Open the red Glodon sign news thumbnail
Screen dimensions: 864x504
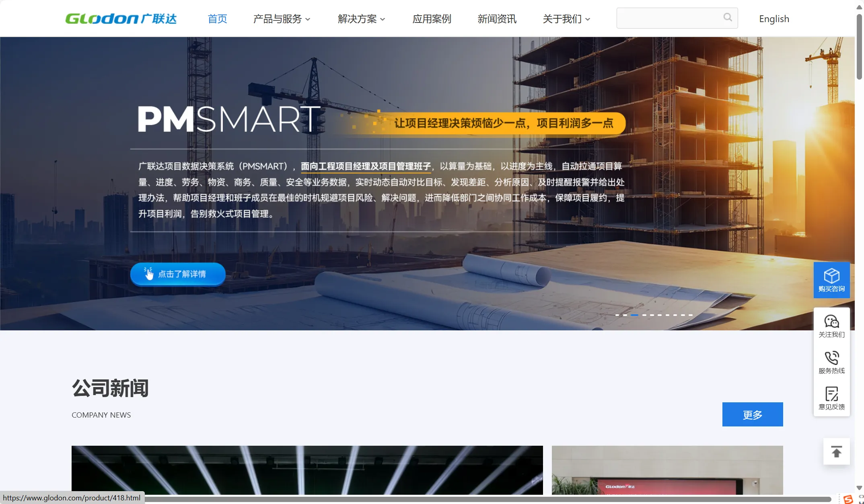(x=667, y=470)
